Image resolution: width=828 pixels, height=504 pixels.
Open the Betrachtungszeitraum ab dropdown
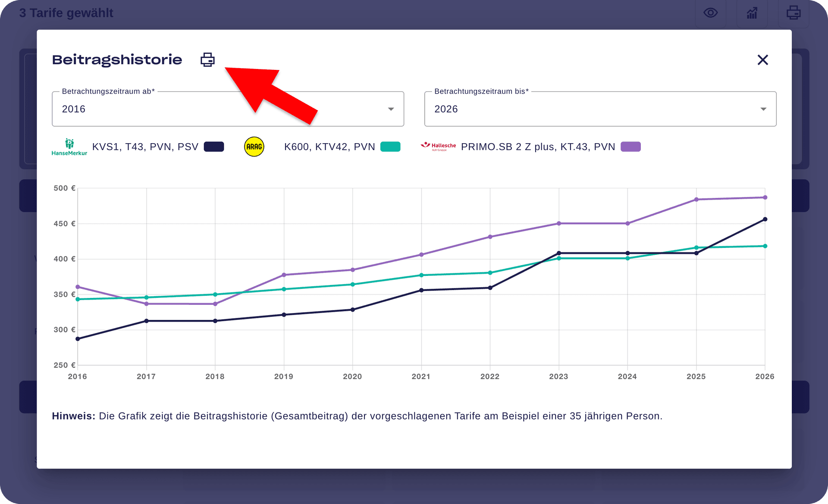click(228, 109)
